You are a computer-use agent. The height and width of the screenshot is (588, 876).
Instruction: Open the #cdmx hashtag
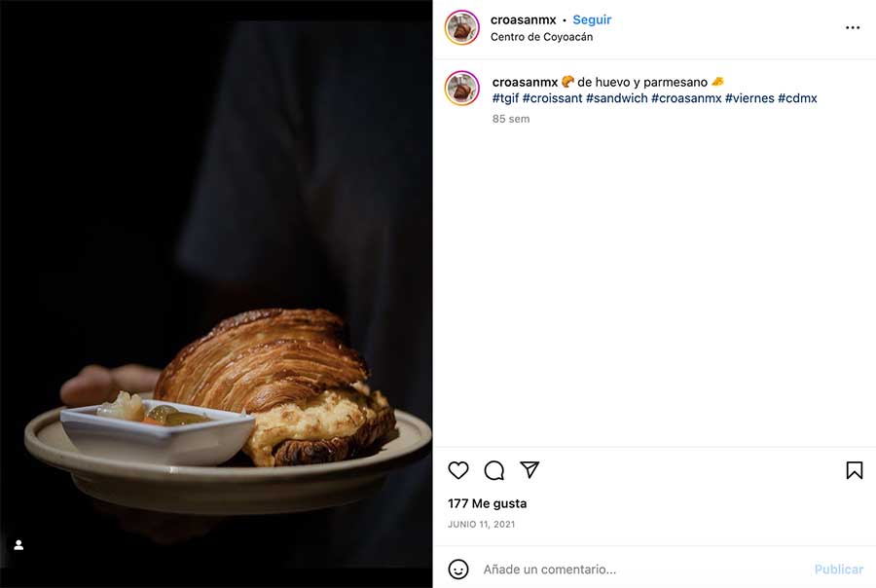[797, 98]
